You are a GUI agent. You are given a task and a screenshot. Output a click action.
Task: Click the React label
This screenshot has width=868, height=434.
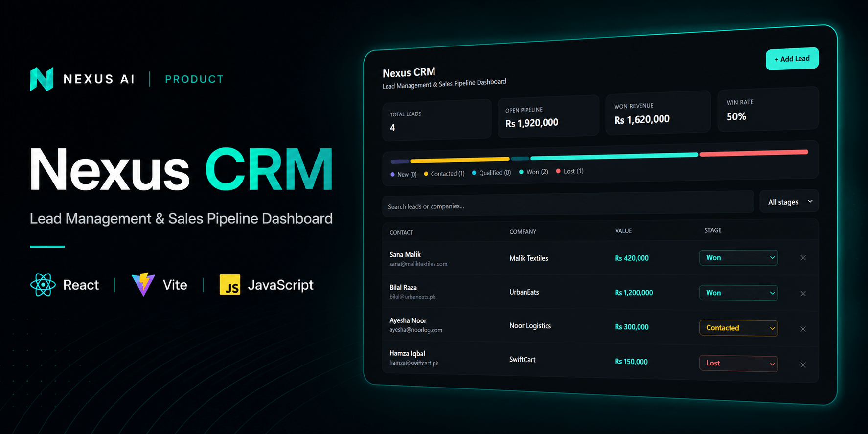click(81, 285)
